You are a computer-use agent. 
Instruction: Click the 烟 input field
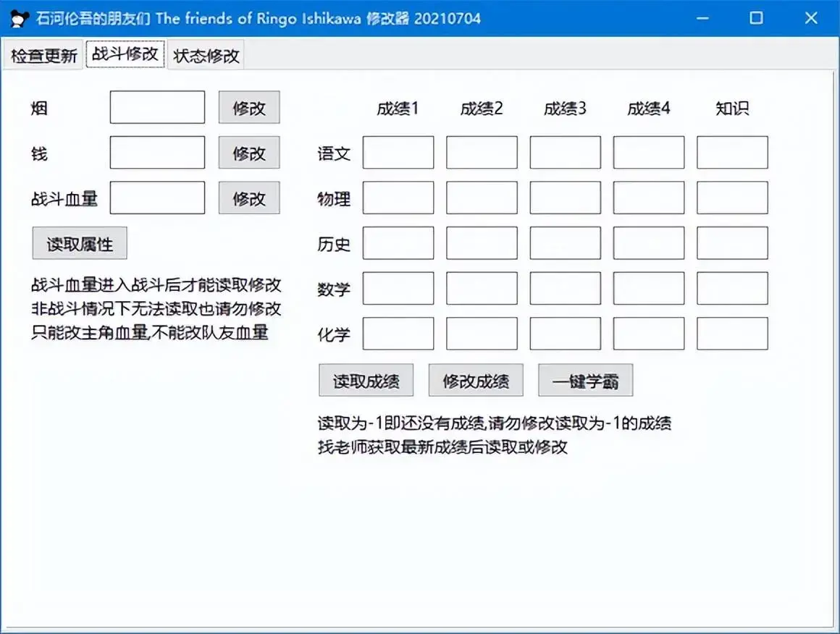(156, 107)
